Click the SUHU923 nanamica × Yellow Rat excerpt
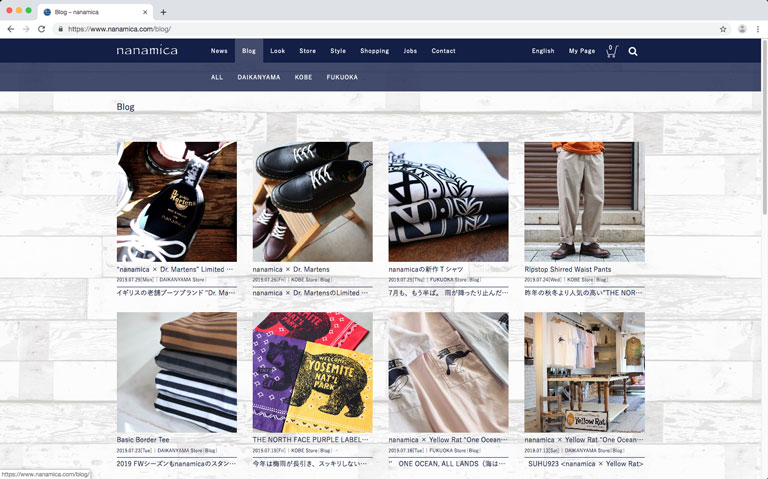Image resolution: width=768 pixels, height=479 pixels. tap(585, 463)
